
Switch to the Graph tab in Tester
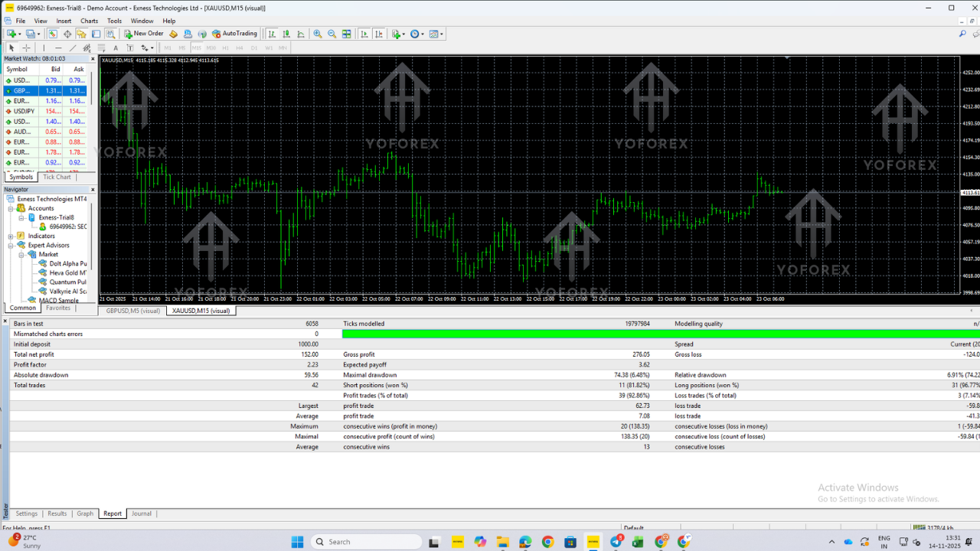click(85, 514)
